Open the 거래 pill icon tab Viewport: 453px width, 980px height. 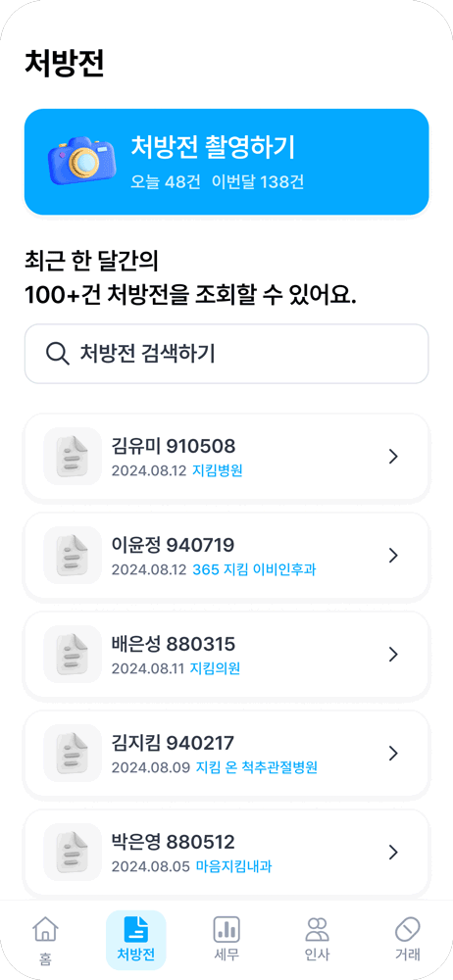[408, 939]
